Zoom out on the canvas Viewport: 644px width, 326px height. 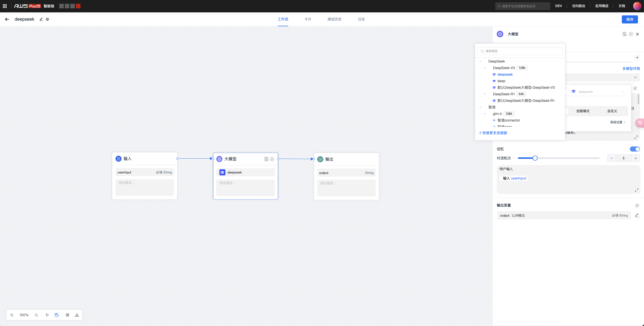click(x=36, y=315)
